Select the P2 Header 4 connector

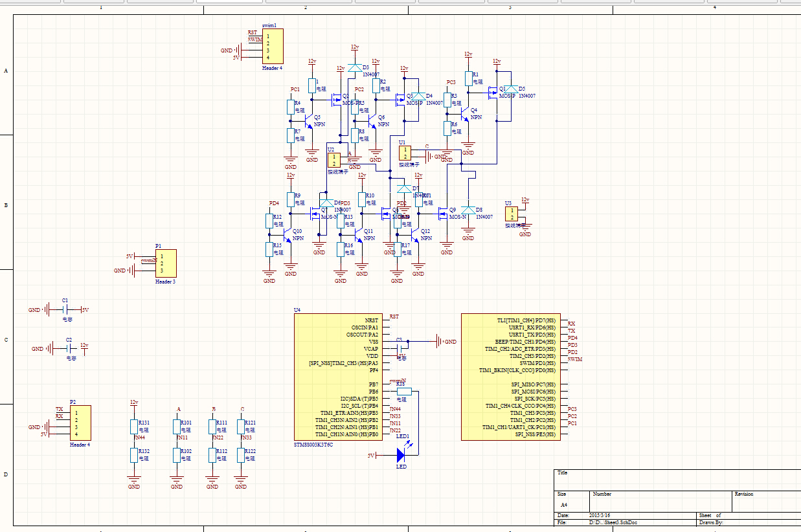[x=80, y=423]
